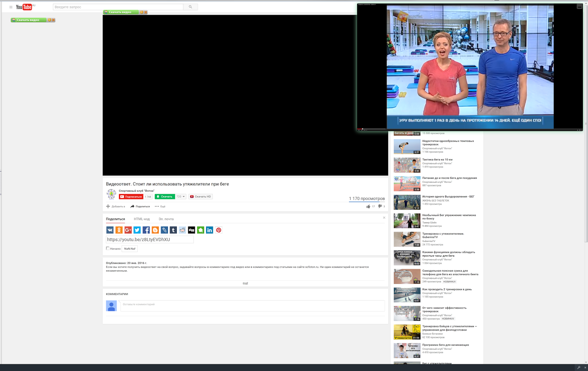The width and height of the screenshot is (588, 371).
Task: Subscribe with the red 'Подписаться' button
Action: pos(131,197)
